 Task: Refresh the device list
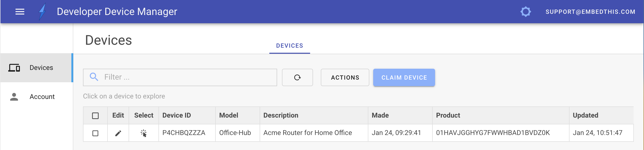point(297,77)
